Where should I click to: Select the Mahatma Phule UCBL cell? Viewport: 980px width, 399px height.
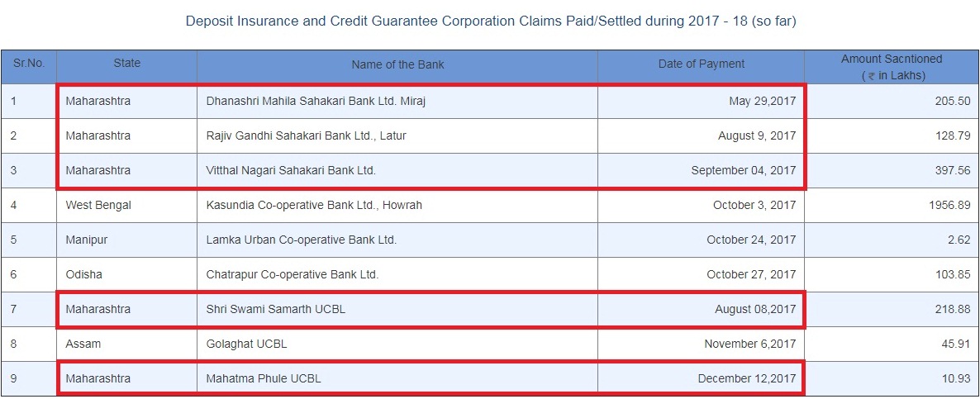264,378
